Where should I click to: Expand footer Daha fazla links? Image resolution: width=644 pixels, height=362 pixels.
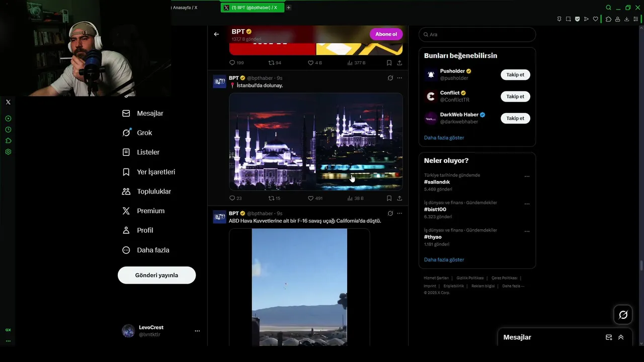click(513, 286)
